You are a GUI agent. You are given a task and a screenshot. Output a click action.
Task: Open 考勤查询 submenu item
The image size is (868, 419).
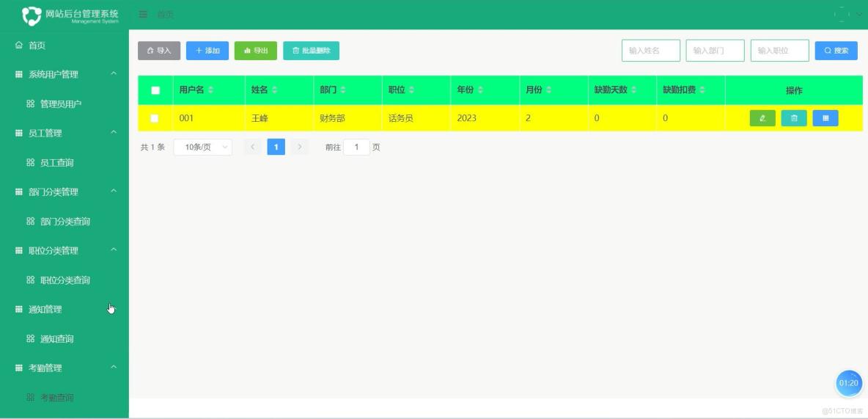(x=65, y=398)
